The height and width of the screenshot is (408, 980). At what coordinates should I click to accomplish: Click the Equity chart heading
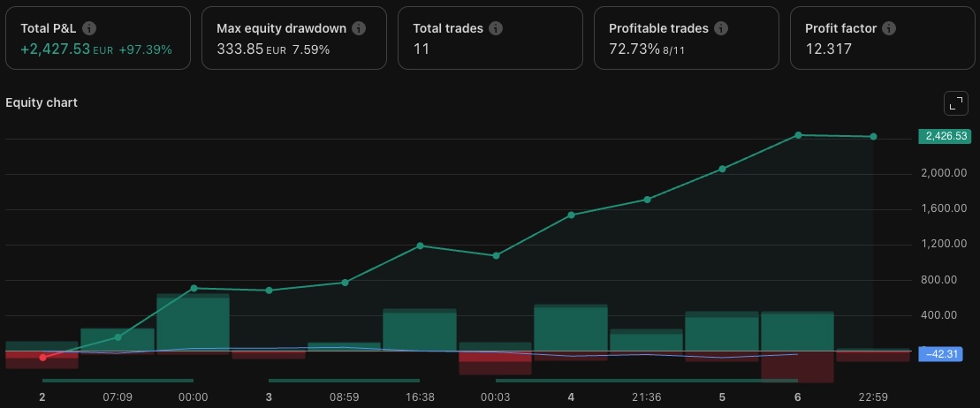pos(42,102)
